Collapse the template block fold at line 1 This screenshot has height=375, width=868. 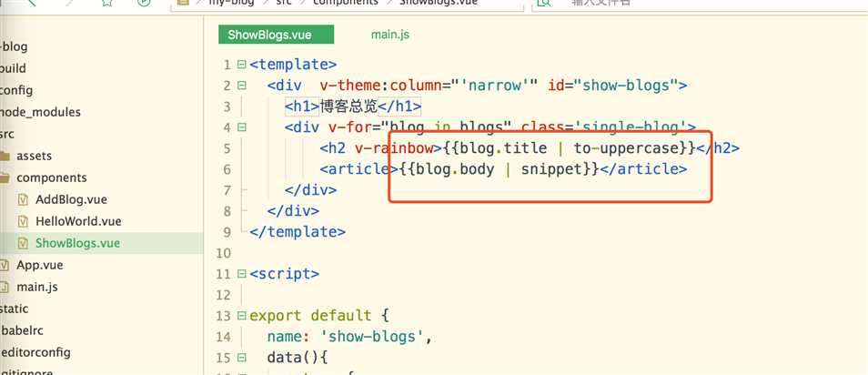click(x=241, y=65)
